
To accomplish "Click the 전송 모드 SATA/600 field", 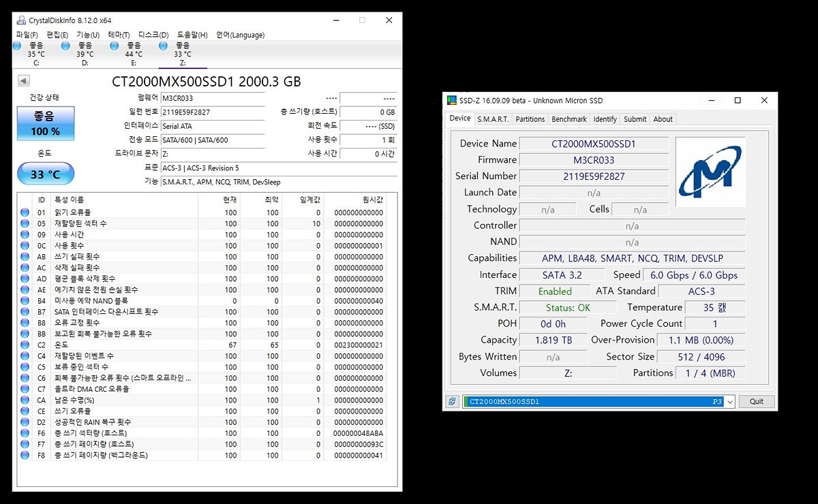I will tap(213, 140).
